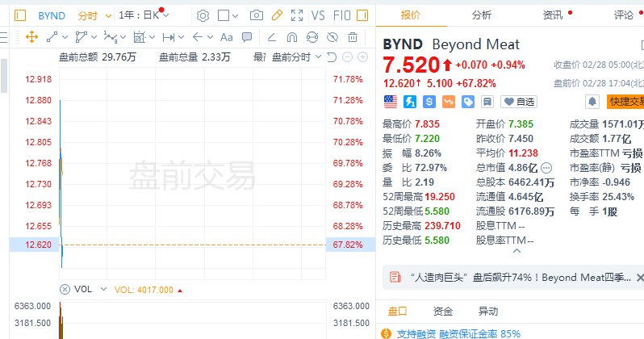
Task: Open F10 company info
Action: click(x=341, y=15)
